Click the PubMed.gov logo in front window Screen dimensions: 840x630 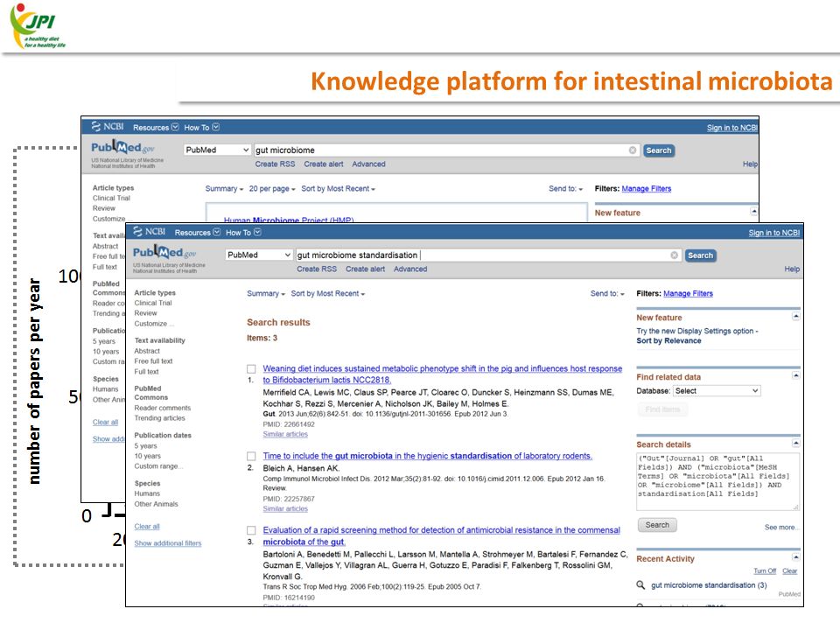coord(164,252)
